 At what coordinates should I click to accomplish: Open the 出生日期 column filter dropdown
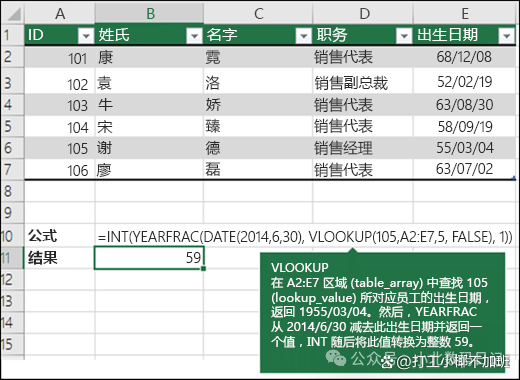pyautogui.click(x=507, y=36)
